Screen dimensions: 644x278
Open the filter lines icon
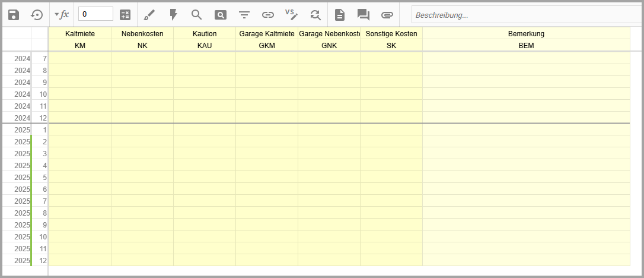244,14
